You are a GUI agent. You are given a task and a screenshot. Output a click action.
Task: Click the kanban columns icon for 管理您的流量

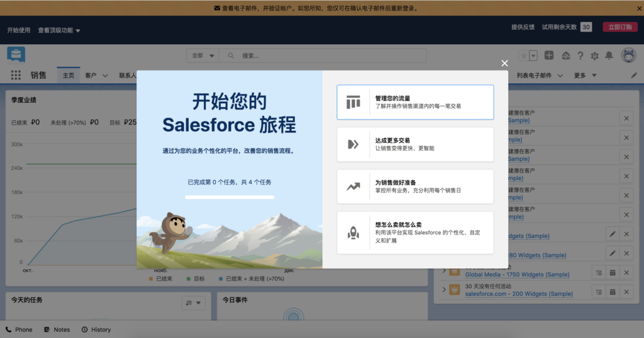353,102
